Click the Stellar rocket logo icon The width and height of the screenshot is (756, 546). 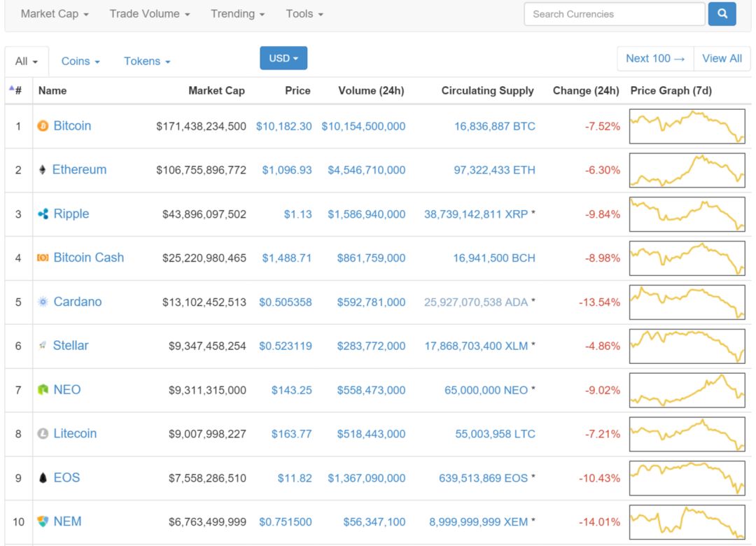tap(43, 345)
